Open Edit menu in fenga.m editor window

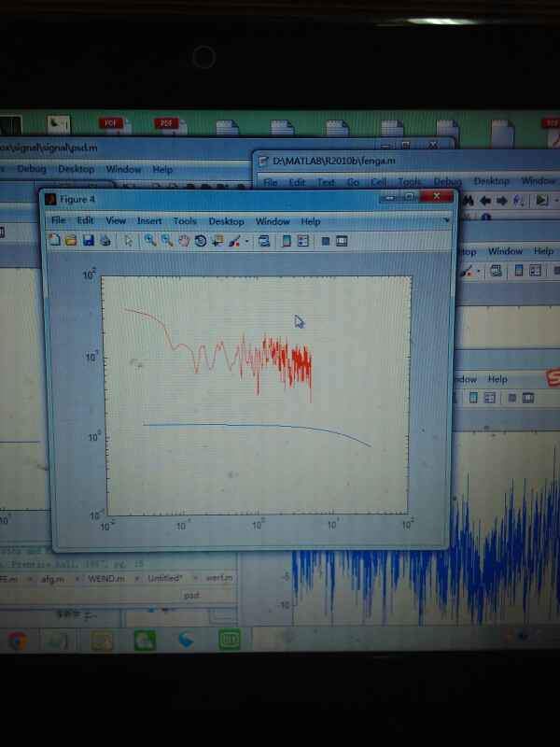(297, 182)
